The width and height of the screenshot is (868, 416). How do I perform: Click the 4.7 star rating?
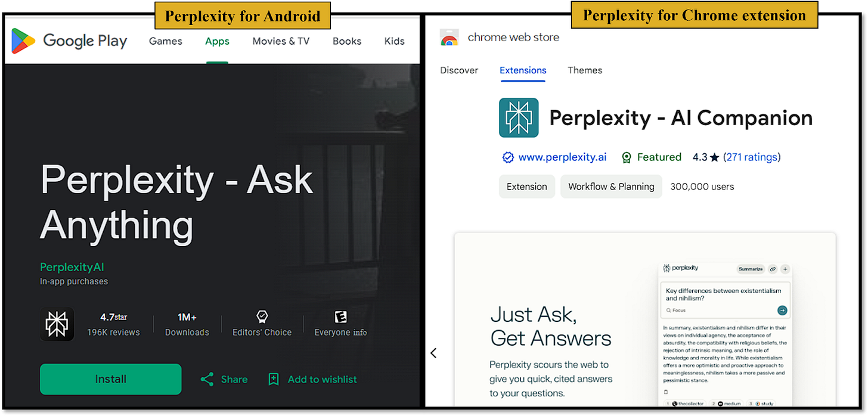(113, 317)
